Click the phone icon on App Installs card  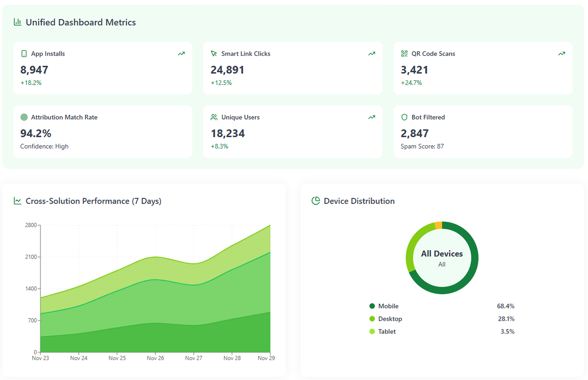(x=24, y=54)
